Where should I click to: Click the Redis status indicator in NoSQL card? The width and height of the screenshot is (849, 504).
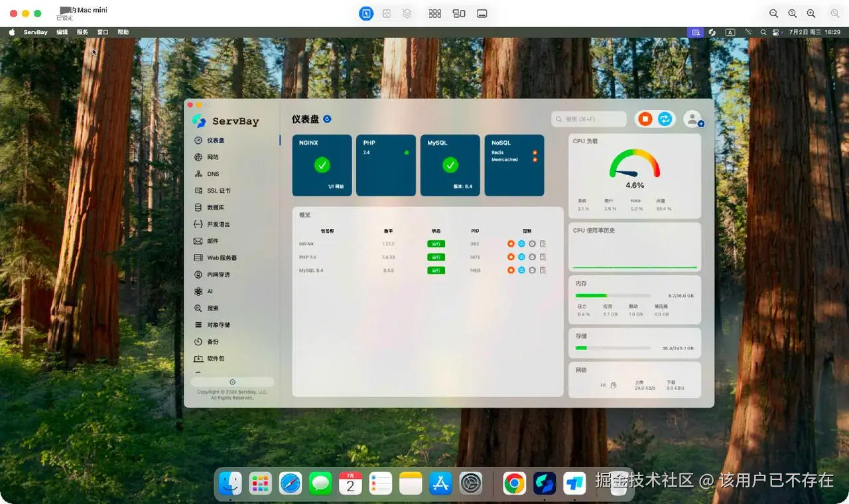(x=535, y=153)
